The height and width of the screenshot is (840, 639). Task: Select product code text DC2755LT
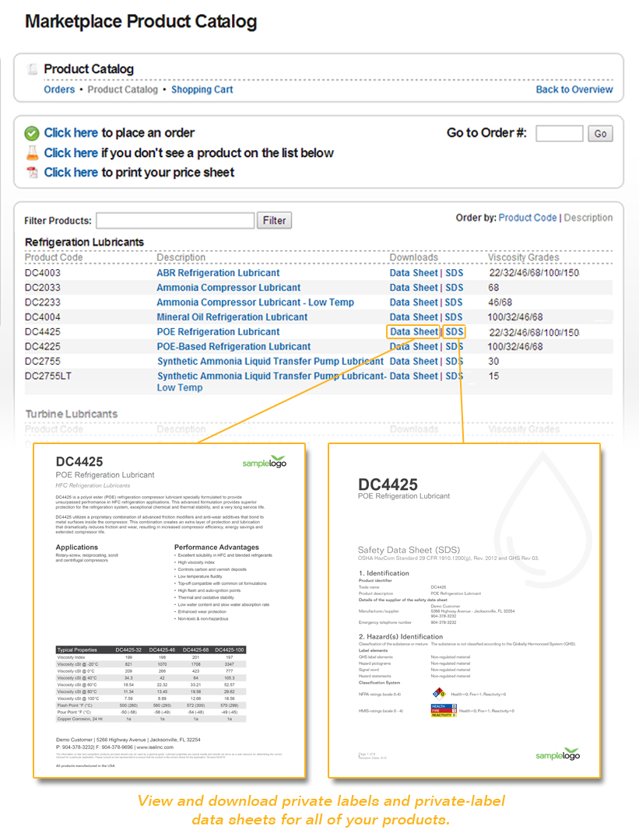(x=48, y=376)
